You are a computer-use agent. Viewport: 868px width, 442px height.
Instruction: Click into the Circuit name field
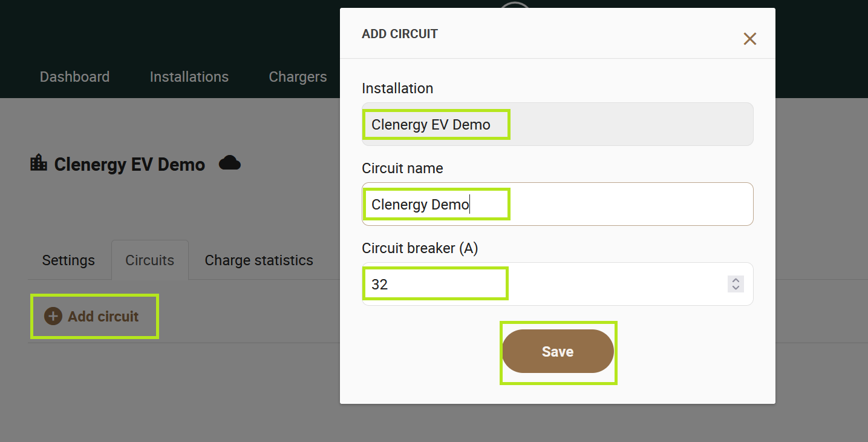click(558, 204)
